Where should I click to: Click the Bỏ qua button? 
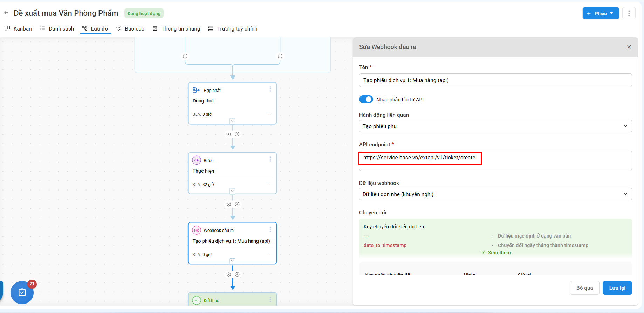click(584, 288)
